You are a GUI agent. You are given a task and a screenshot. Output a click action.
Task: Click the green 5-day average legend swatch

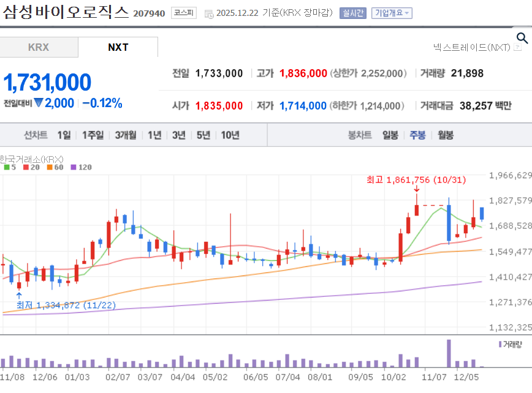tap(7, 167)
